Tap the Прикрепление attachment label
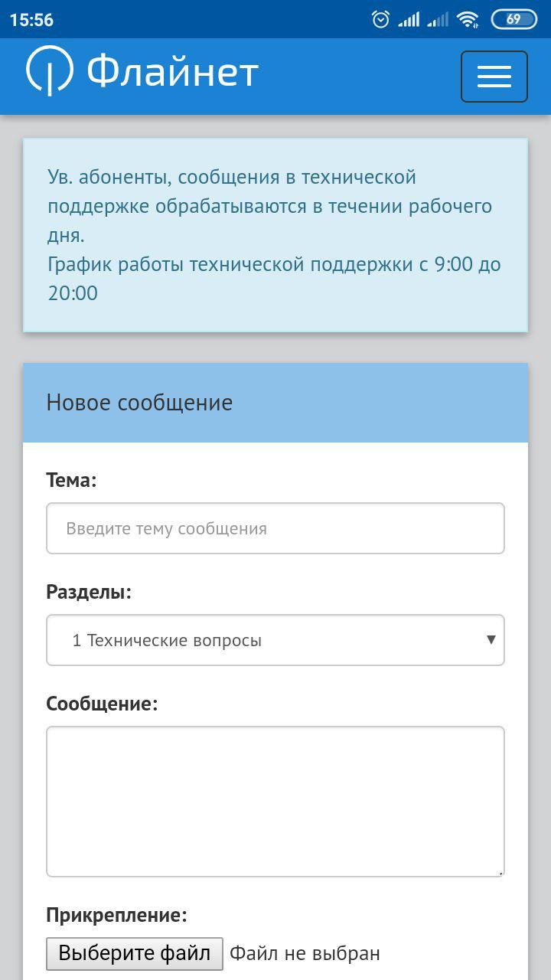The image size is (551, 980). [x=116, y=915]
